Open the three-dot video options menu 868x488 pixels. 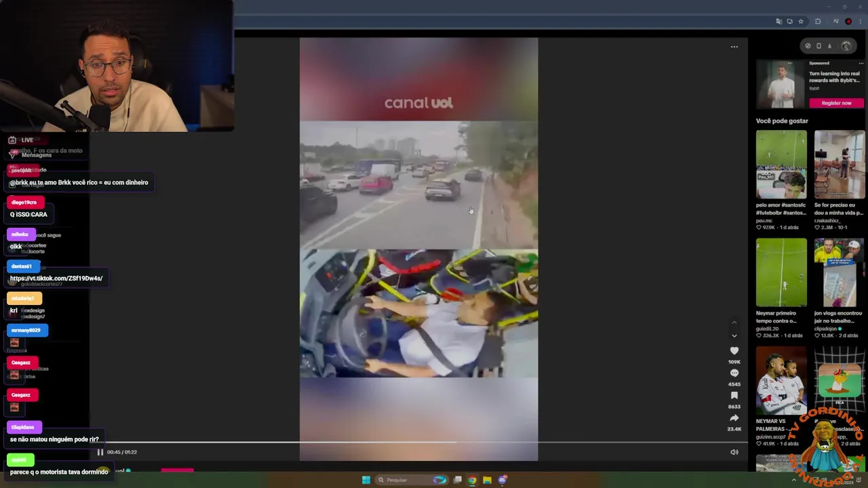[x=734, y=47]
